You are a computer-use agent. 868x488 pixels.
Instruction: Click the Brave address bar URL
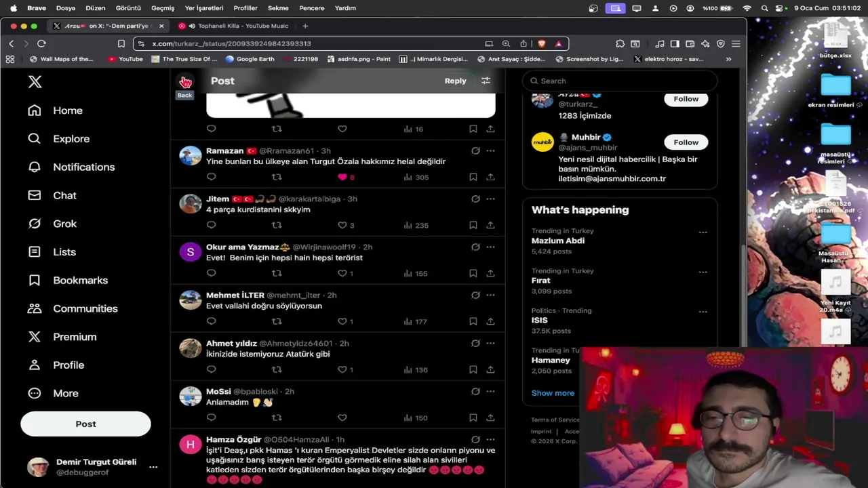pos(231,43)
